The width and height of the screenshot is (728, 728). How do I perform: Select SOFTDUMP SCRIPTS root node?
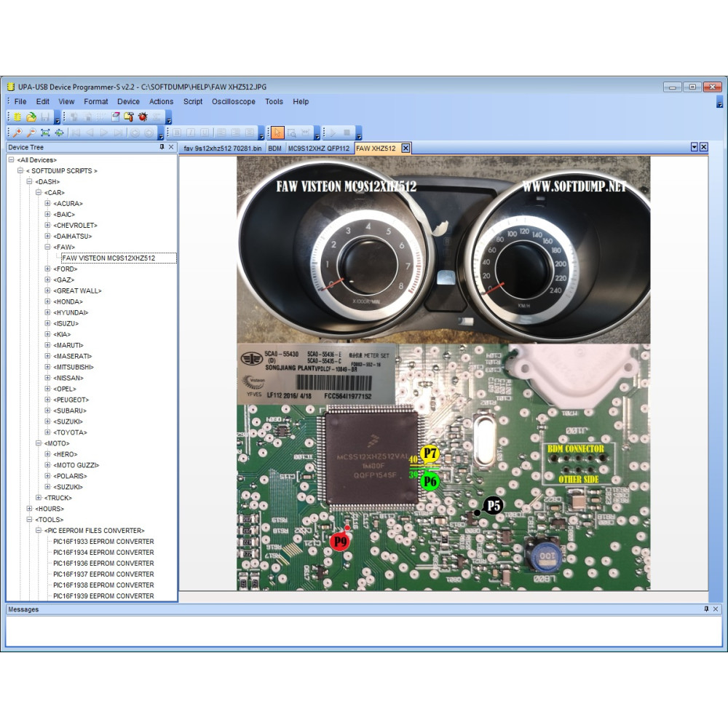point(62,171)
